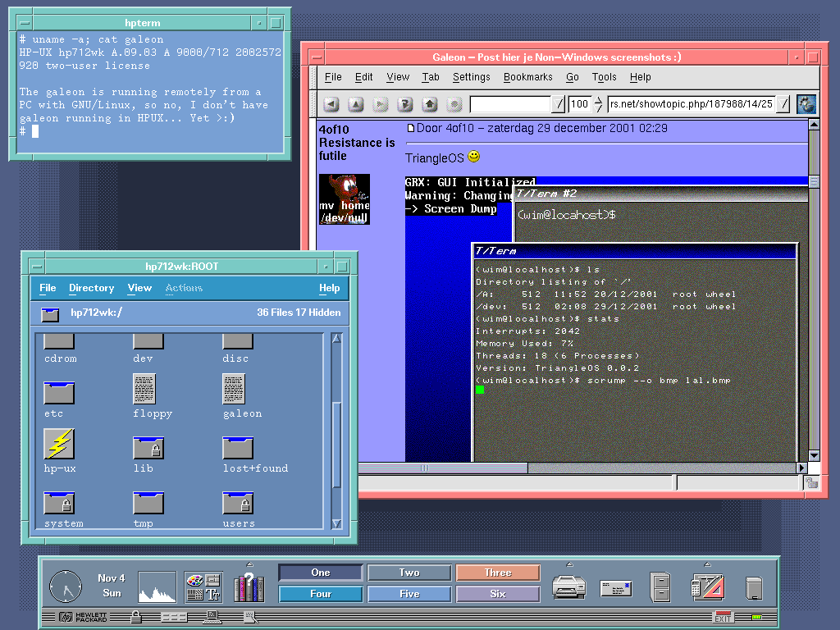This screenshot has height=630, width=840.
Task: Lock the screen with the padlock icon
Action: pyautogui.click(x=136, y=617)
